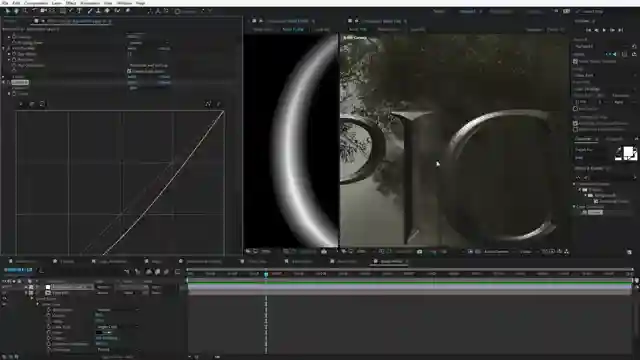Click the Character fill color swatch
Viewport: 640px width, 360px height.
(629, 152)
